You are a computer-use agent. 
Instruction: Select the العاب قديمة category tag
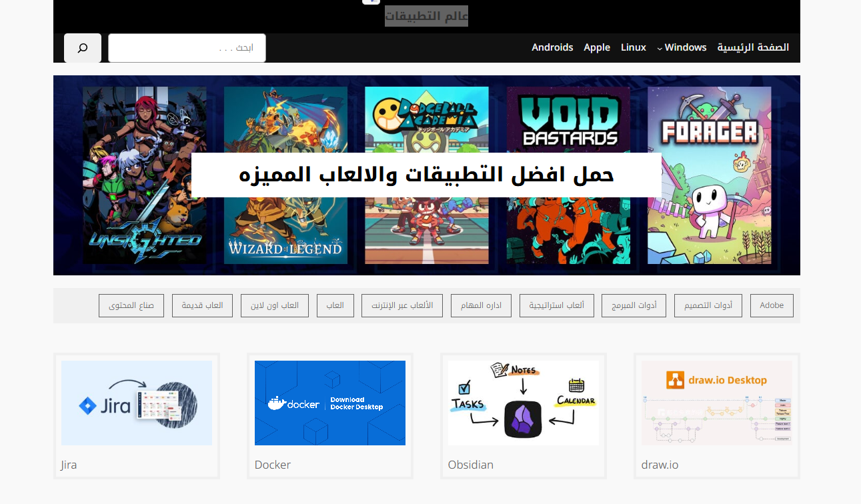tap(202, 305)
